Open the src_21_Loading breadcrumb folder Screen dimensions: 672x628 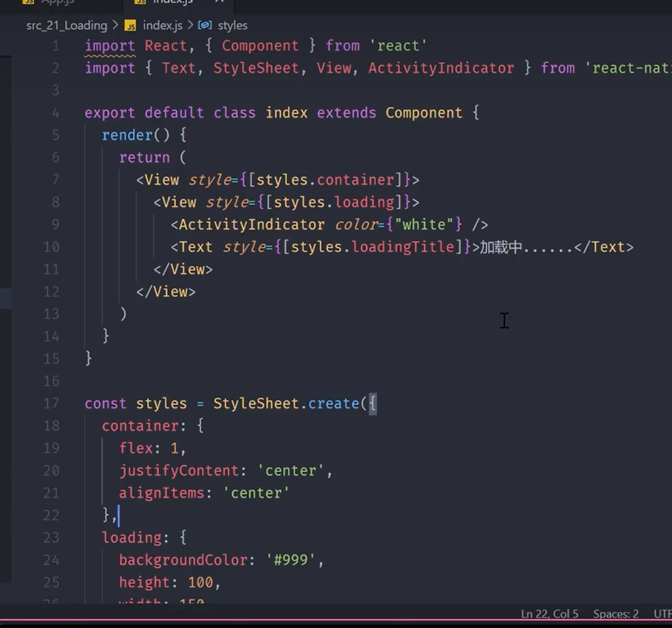pyautogui.click(x=66, y=26)
